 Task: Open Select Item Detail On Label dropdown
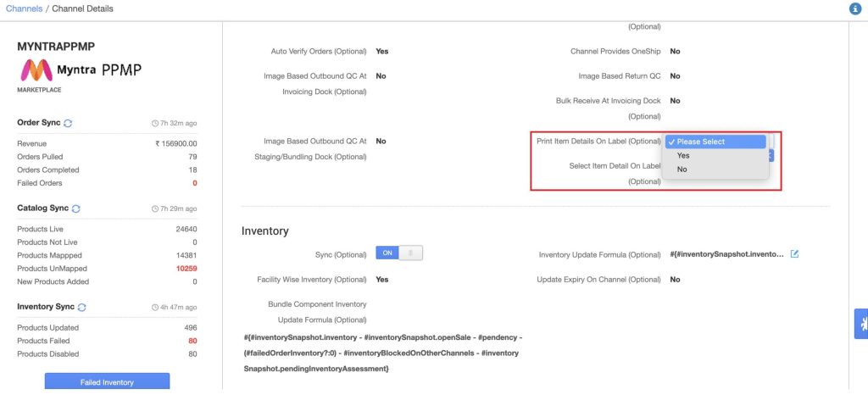771,156
